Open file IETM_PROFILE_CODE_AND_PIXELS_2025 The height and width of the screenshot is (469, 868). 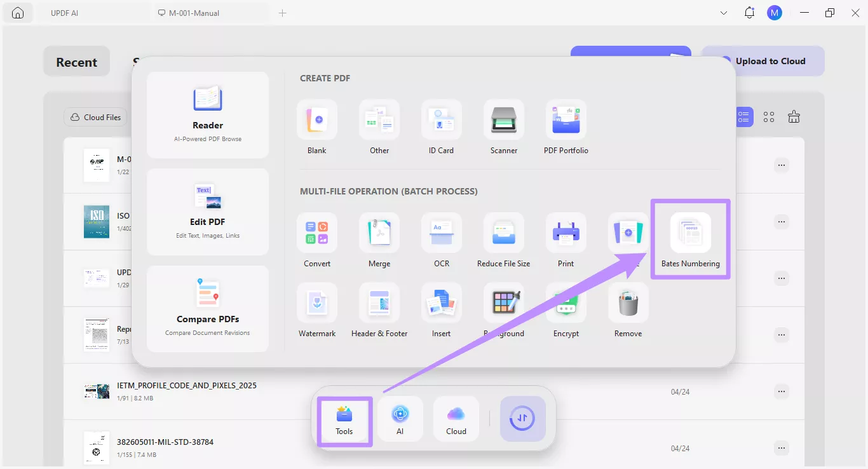coord(187,386)
